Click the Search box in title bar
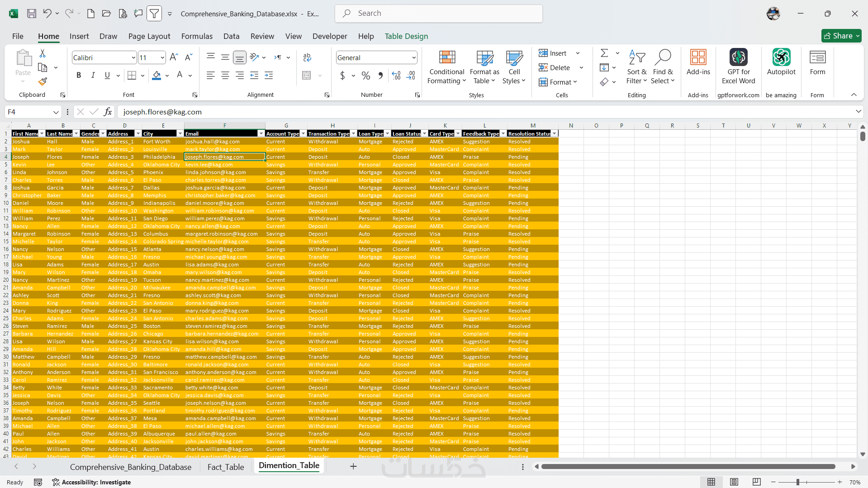 [438, 14]
